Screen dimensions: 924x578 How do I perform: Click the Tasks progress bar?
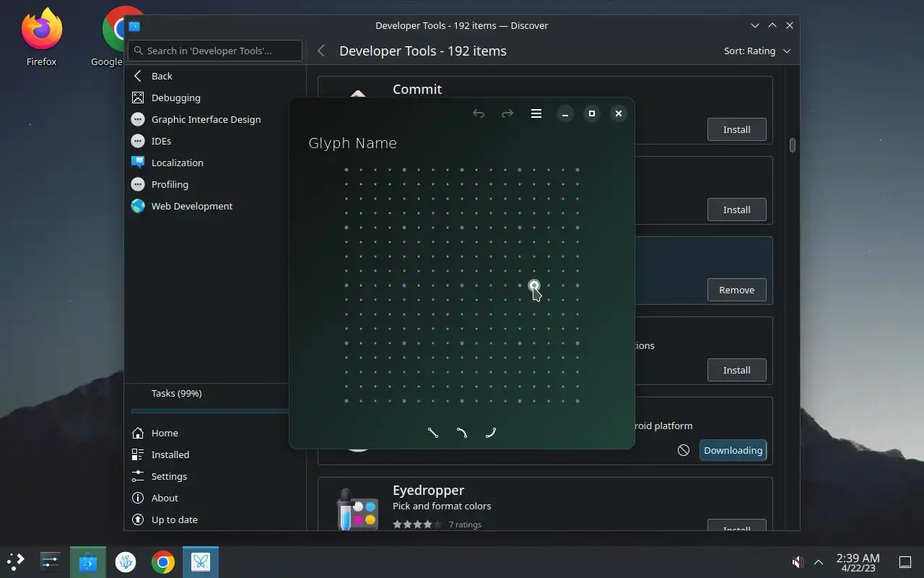[210, 411]
